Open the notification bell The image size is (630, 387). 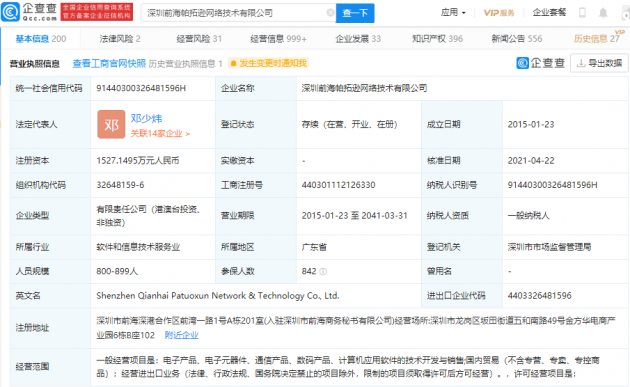603,13
